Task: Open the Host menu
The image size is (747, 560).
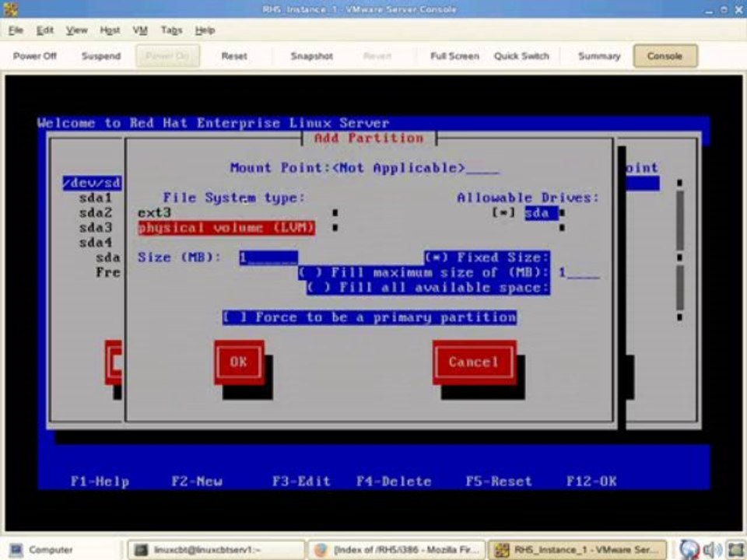Action: pos(110,30)
